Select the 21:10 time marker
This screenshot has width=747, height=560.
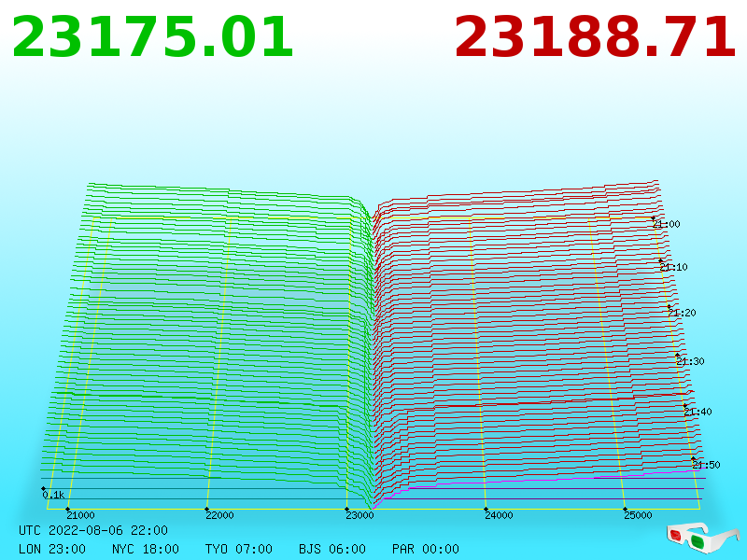(673, 267)
